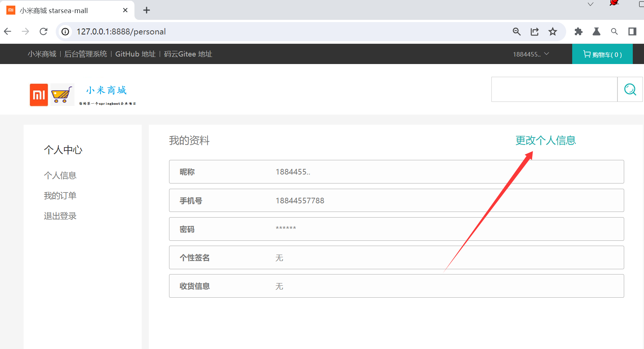The image size is (644, 349).
Task: Open 码云Gitee 地址 link
Action: point(188,54)
